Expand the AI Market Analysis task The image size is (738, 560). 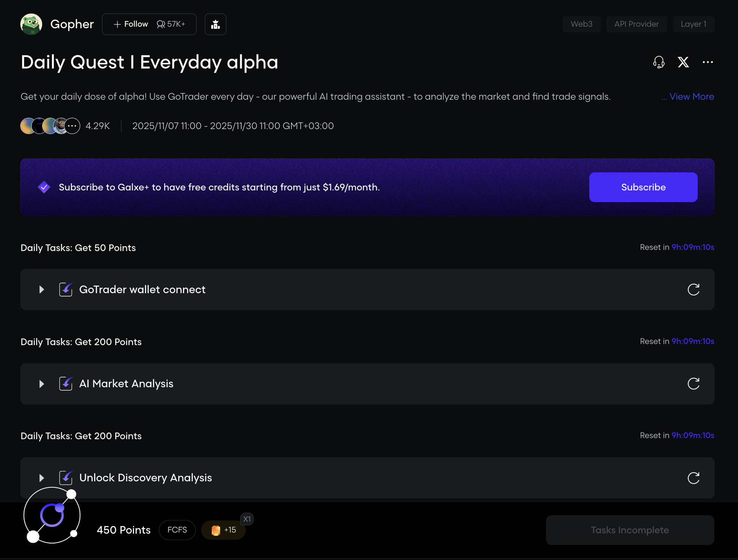(x=42, y=384)
